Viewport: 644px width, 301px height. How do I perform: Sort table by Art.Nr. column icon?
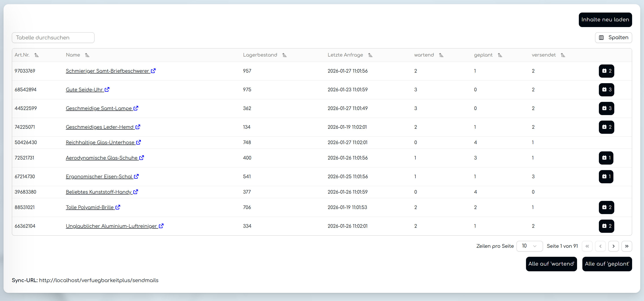tap(37, 55)
